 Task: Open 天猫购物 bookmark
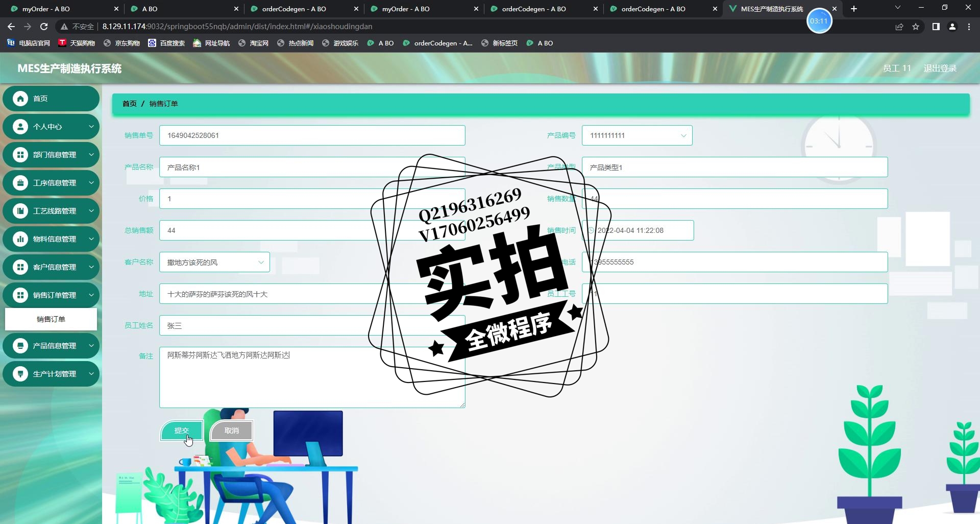[x=77, y=43]
